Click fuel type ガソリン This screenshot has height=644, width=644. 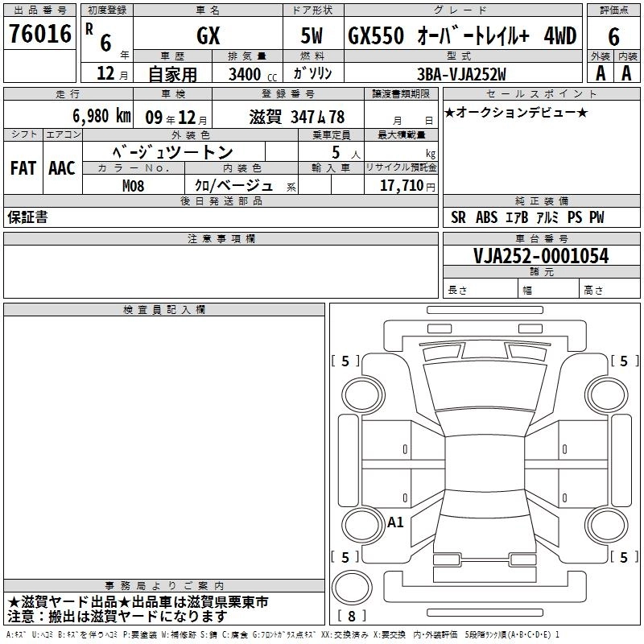pyautogui.click(x=312, y=73)
